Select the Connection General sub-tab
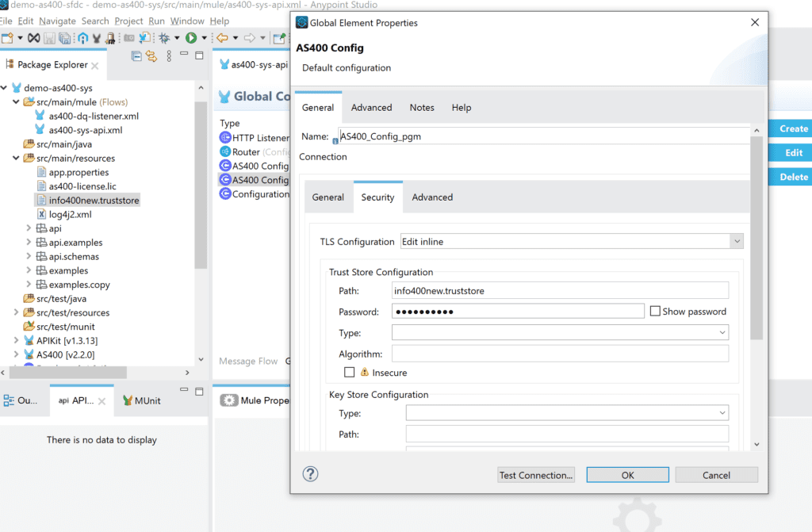The width and height of the screenshot is (812, 532). [327, 197]
